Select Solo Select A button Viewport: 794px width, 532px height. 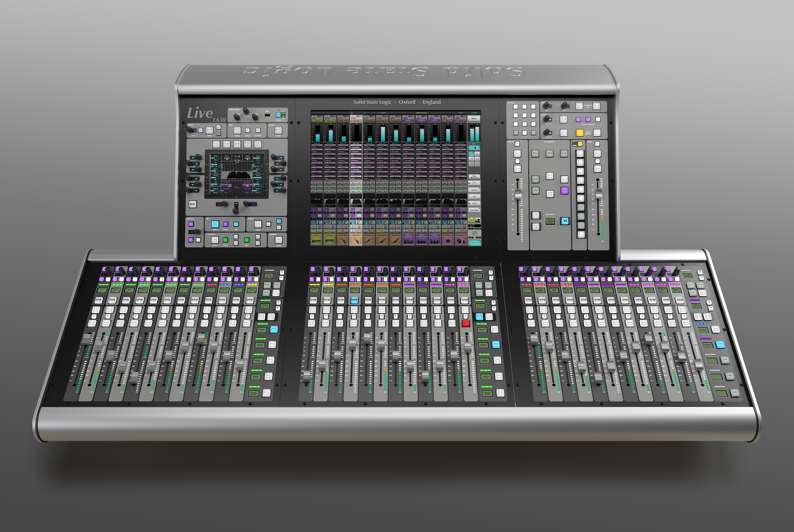580,133
